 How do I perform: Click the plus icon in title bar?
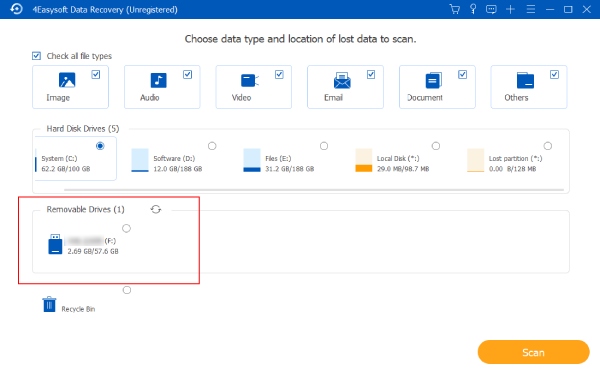tap(510, 9)
